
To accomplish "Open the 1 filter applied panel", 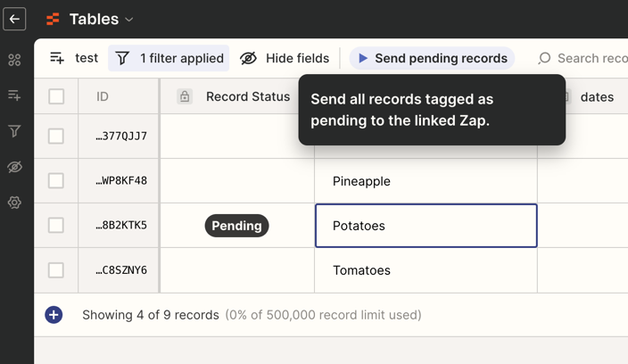I will pos(169,58).
